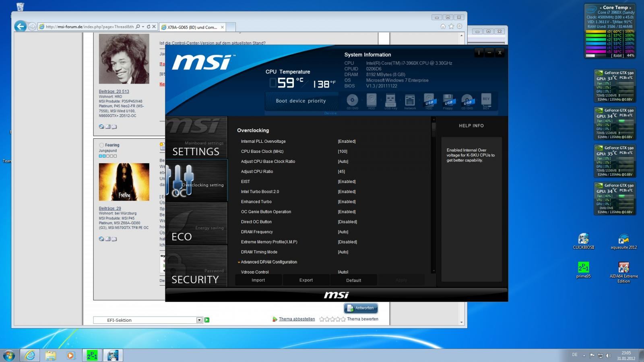Click the Thema abbestellen link
Image resolution: width=644 pixels, height=362 pixels.
(297, 319)
